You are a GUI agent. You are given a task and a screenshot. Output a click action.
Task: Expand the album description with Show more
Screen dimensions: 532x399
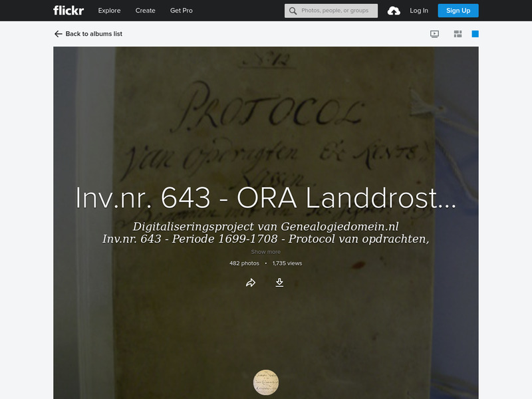pyautogui.click(x=266, y=251)
